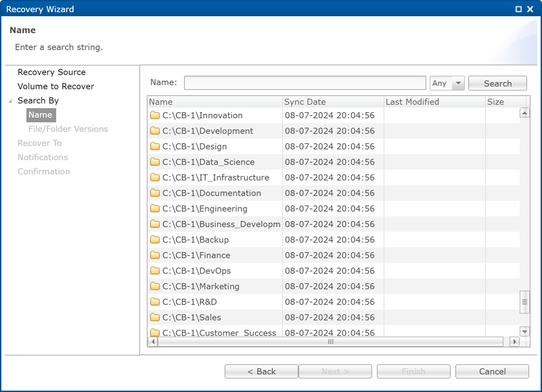Click the vertical scrollbar down arrow
This screenshot has width=542, height=392.
pyautogui.click(x=524, y=332)
